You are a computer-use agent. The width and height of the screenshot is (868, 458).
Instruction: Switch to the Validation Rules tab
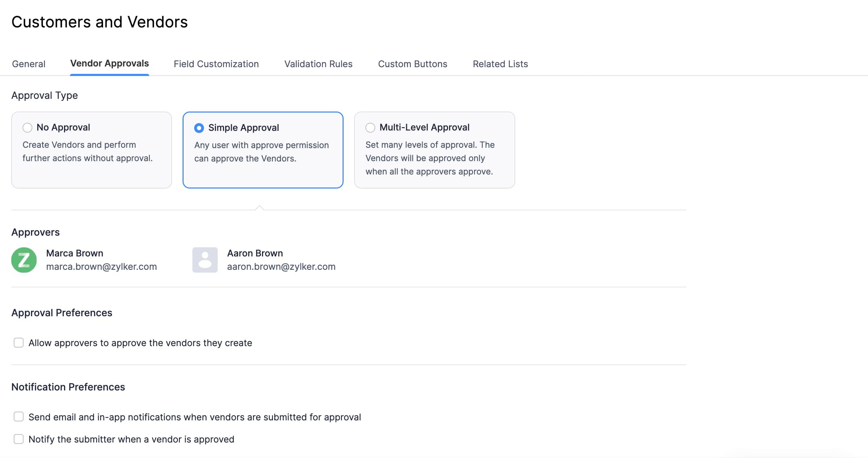(318, 64)
